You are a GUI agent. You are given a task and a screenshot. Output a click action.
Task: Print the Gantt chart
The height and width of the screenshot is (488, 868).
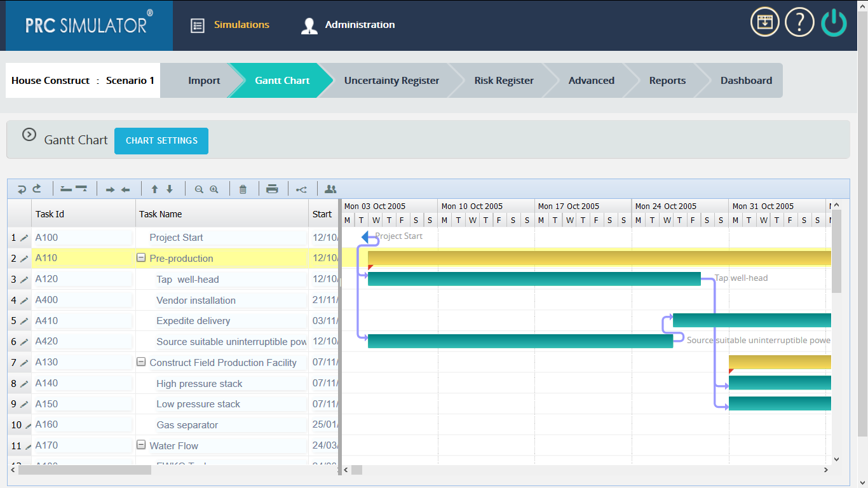tap(272, 189)
